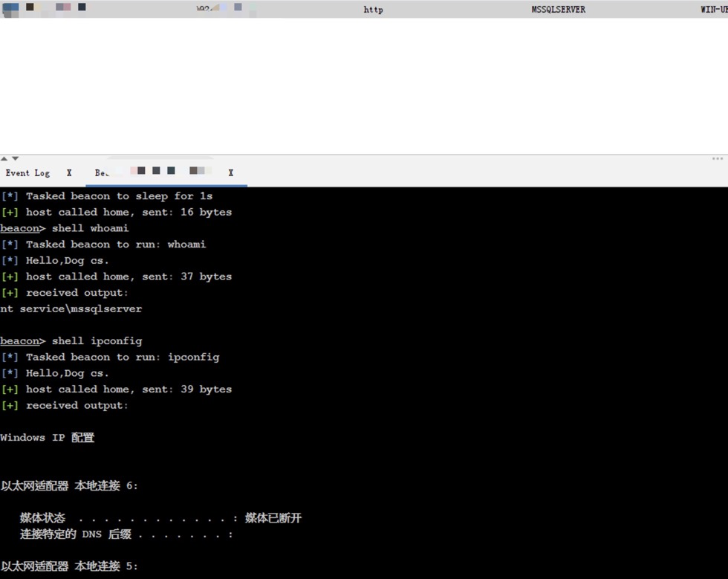728x579 pixels.
Task: Click the WIN-U computer name cell
Action: pos(713,10)
